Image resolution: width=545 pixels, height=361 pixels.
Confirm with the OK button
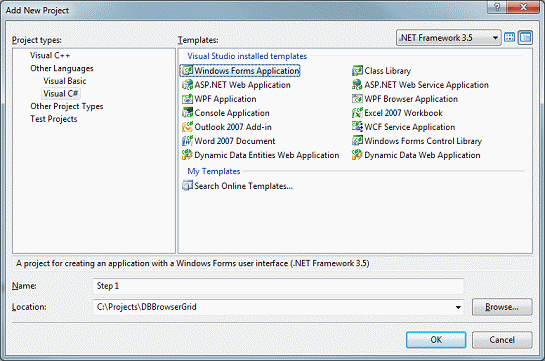pos(436,339)
